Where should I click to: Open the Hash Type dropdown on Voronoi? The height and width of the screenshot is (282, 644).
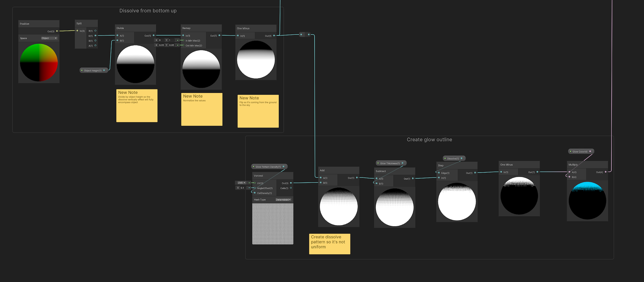pos(283,200)
